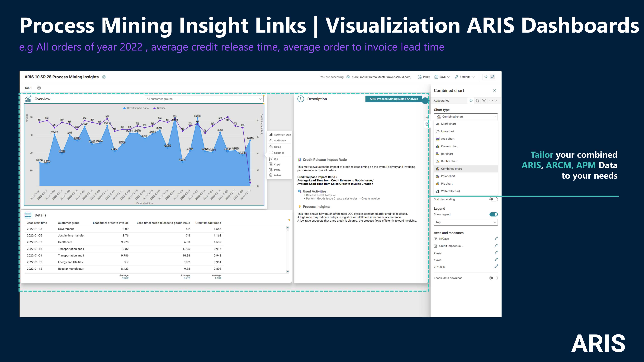
Task: Select Waterfall chart type
Action: click(466, 191)
